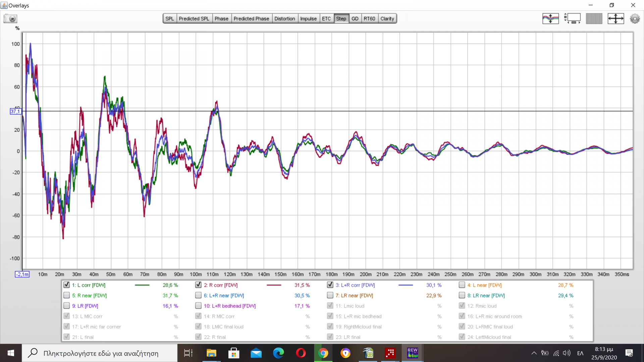The image size is (644, 362).
Task: Click the blue L+R corr line swatch
Action: [406, 285]
